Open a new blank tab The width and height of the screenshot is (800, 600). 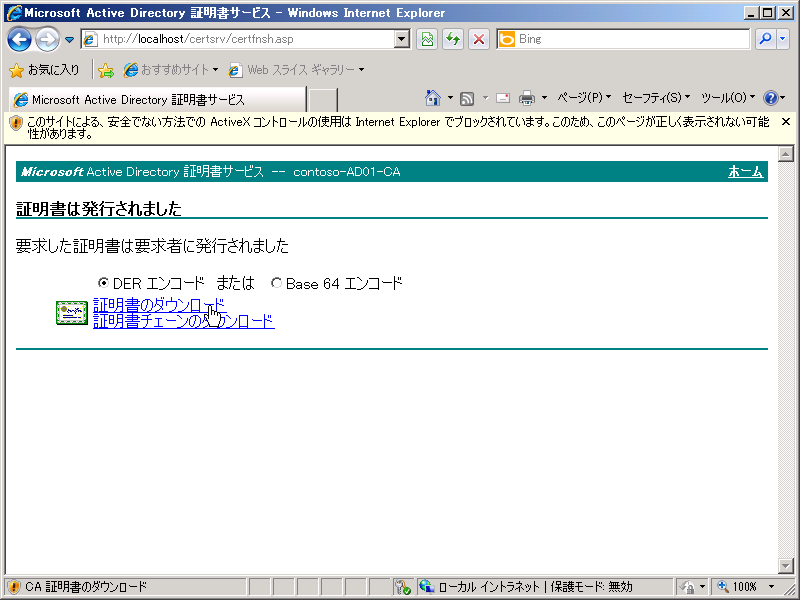[x=322, y=99]
